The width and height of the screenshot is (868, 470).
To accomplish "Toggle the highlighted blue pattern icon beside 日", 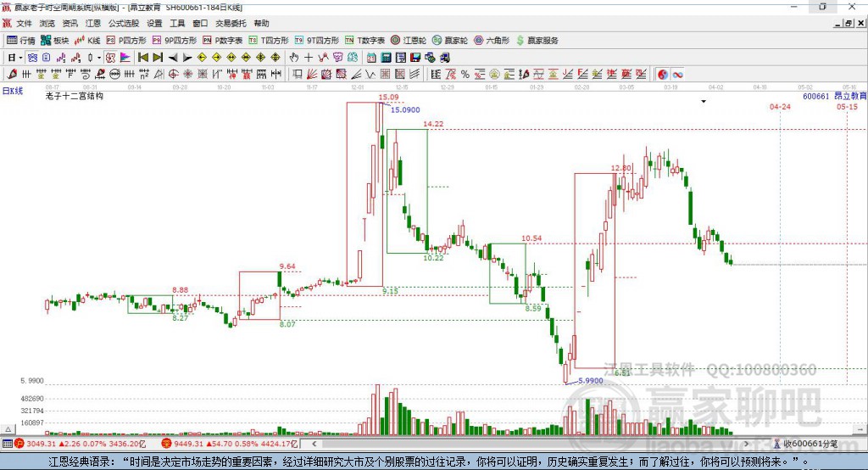I will click(x=32, y=58).
